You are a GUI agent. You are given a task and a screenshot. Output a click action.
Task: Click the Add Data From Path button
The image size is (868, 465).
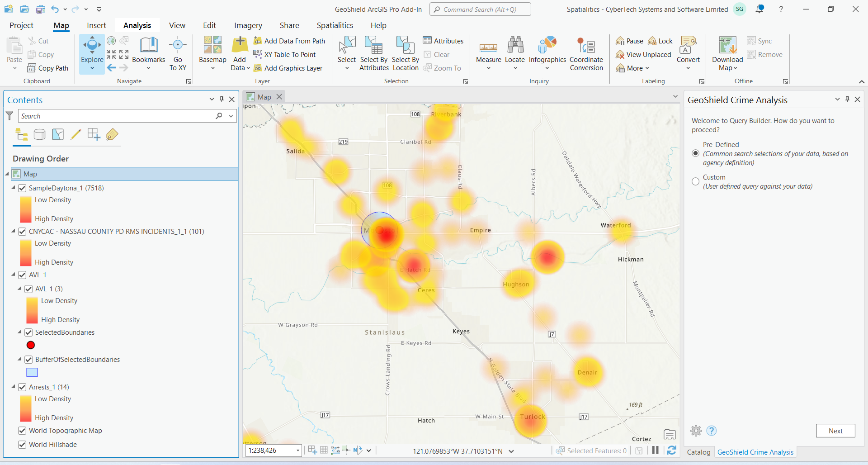(x=289, y=41)
